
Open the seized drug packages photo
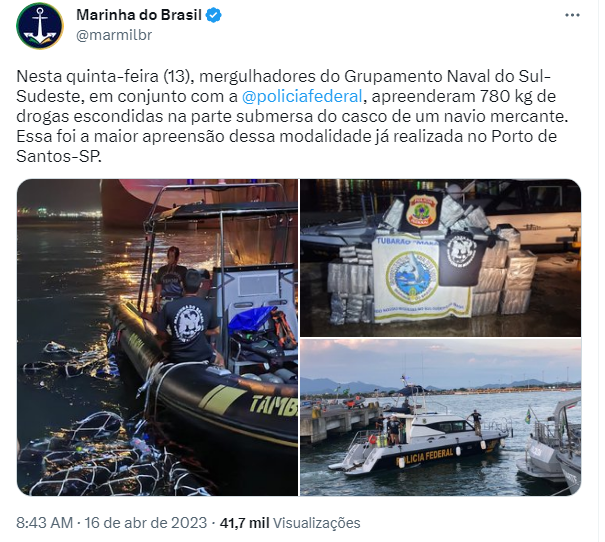pos(441,257)
